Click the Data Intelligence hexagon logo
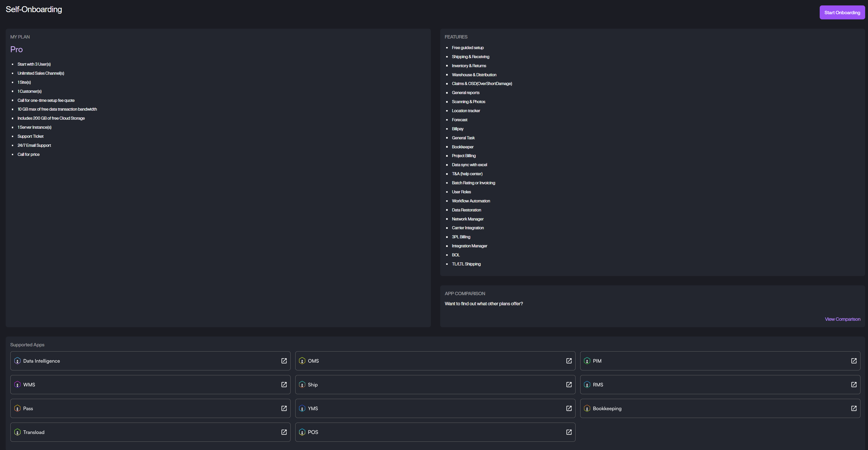Viewport: 868px width, 450px height. point(18,361)
